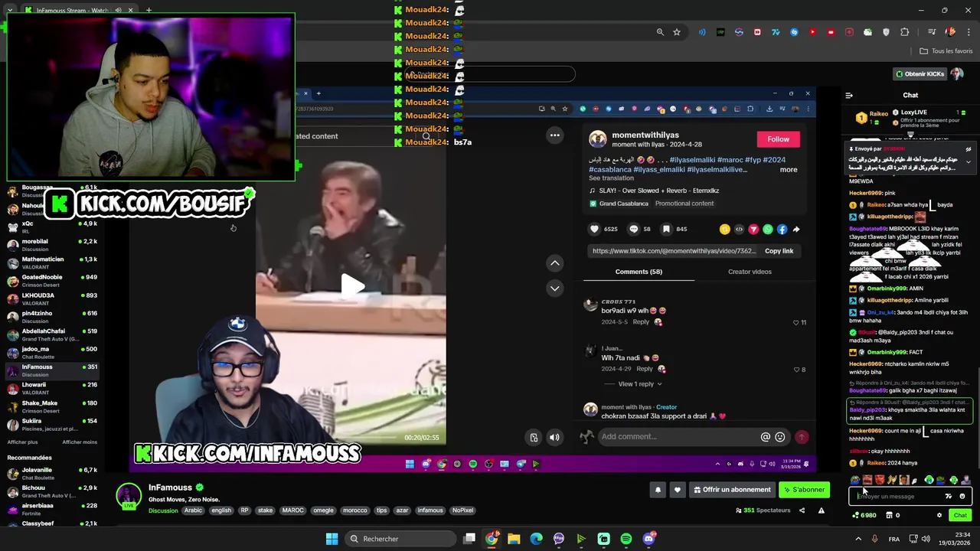
Task: Select the Comments (58) tab
Action: pyautogui.click(x=639, y=272)
